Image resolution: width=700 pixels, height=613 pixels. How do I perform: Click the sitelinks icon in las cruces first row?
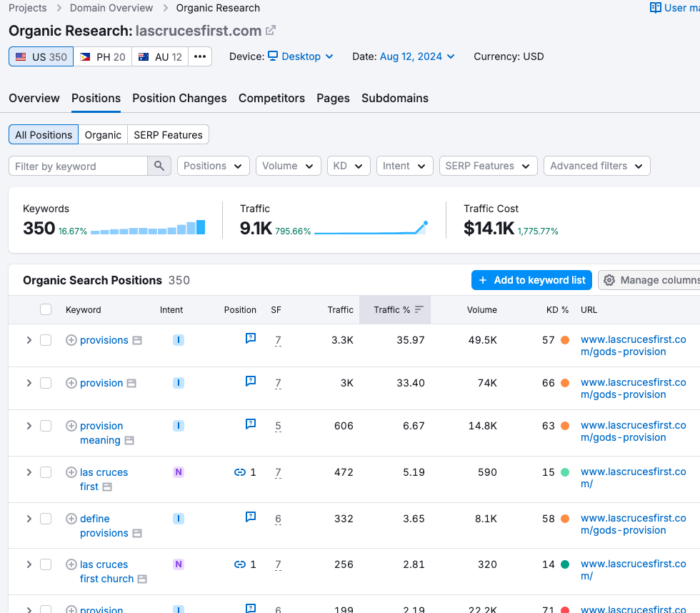point(240,472)
